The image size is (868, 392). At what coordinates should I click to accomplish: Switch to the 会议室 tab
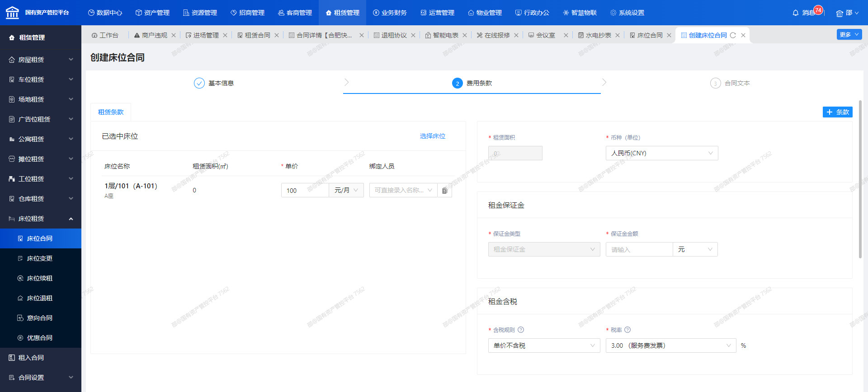pyautogui.click(x=542, y=35)
